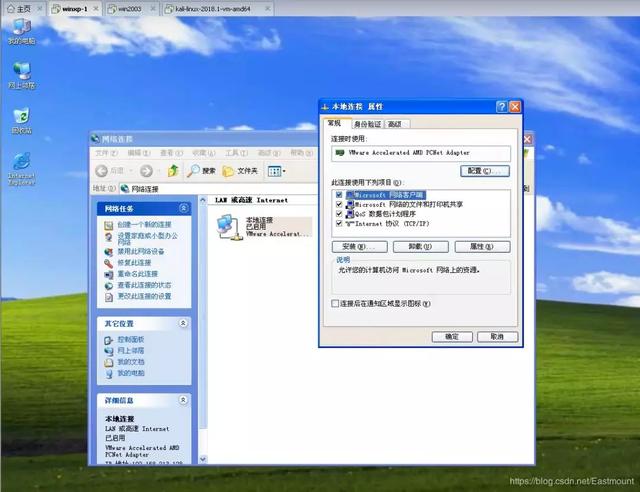Image resolution: width=640 pixels, height=492 pixels.
Task: Enable 连接后在通知区域显示图标 checkbox
Action: 335,303
